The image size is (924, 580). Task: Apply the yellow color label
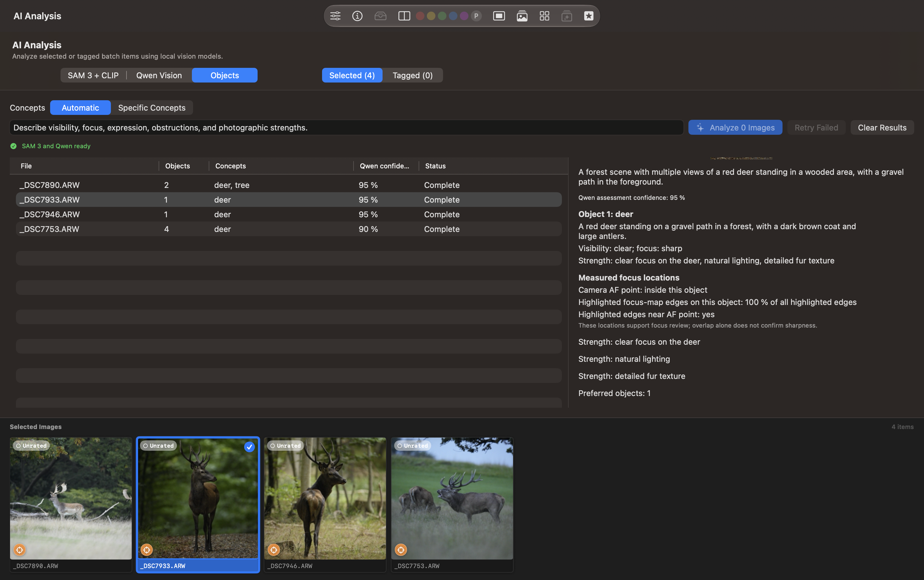point(431,16)
